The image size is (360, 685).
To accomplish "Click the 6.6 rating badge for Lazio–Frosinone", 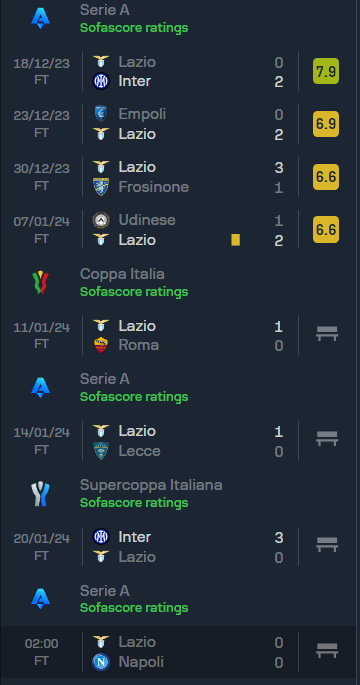I will (x=326, y=177).
